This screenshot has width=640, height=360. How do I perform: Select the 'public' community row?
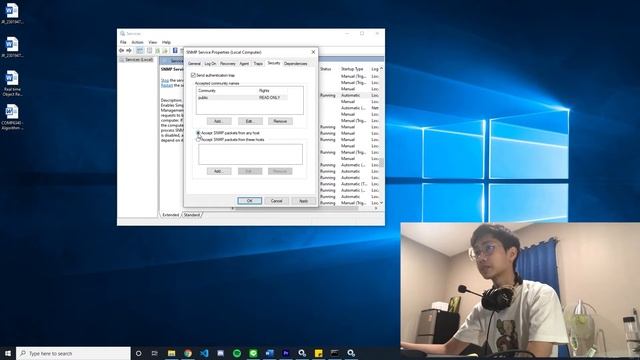pyautogui.click(x=242, y=98)
